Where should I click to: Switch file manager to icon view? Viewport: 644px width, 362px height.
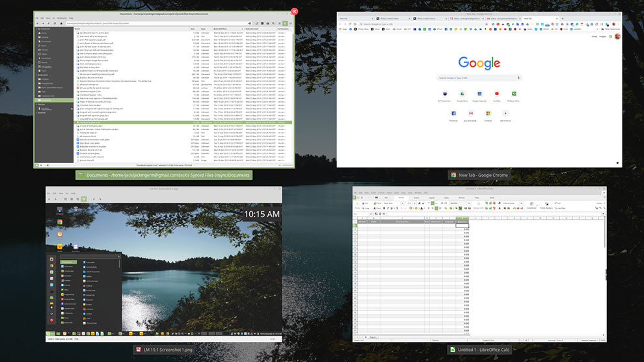[x=280, y=23]
